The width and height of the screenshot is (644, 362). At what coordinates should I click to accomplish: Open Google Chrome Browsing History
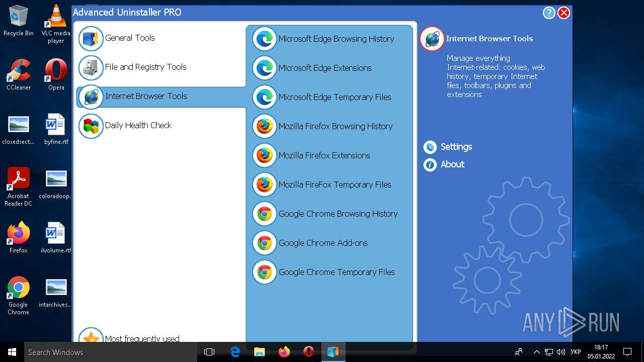pyautogui.click(x=338, y=214)
